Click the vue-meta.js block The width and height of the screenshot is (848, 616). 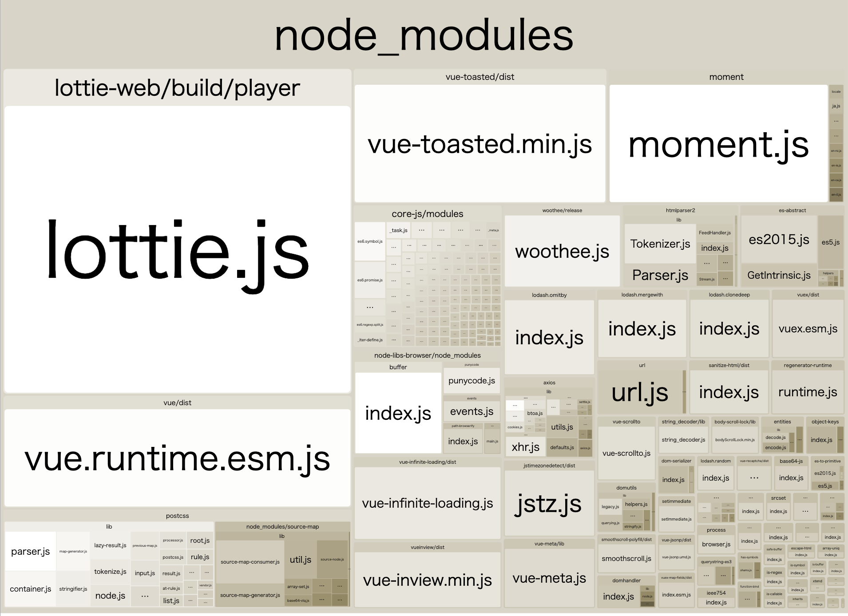549,578
